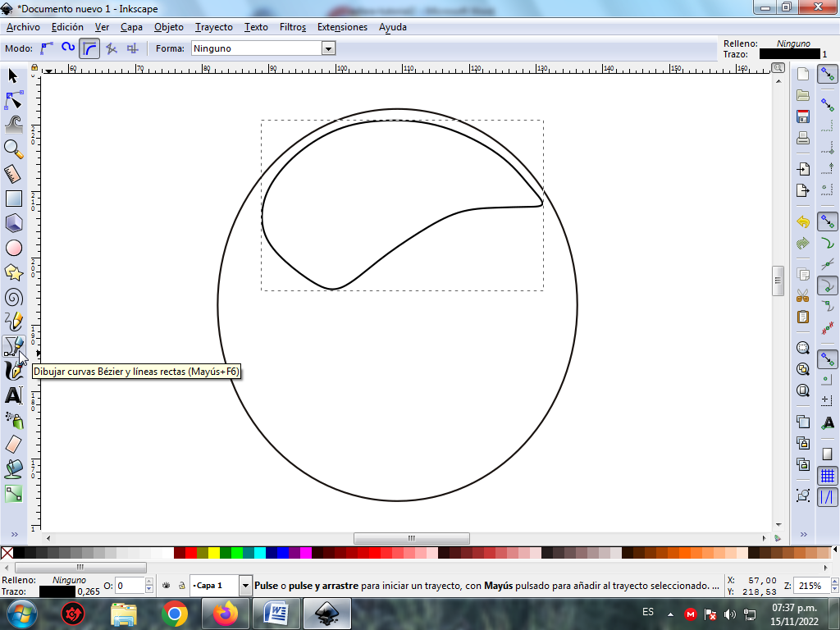The width and height of the screenshot is (840, 630).
Task: Open Firefox from the taskbar
Action: pyautogui.click(x=226, y=614)
